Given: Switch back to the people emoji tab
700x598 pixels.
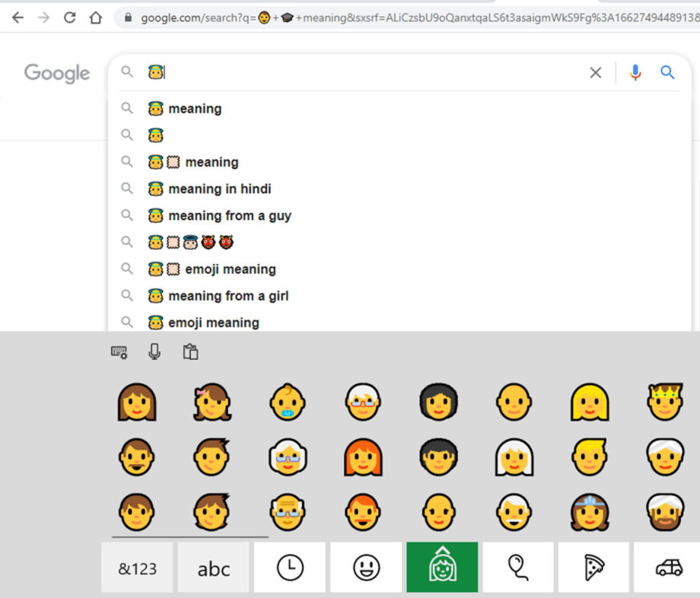Looking at the screenshot, I should click(441, 567).
